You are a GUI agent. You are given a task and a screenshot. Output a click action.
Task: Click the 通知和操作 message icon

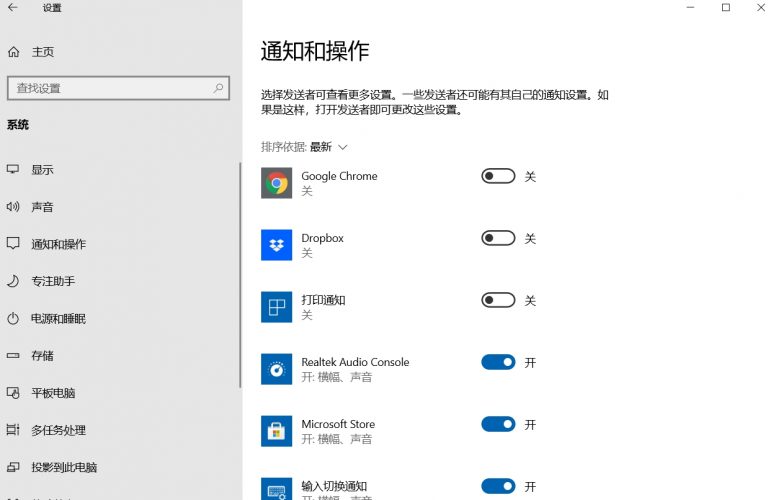(13, 243)
